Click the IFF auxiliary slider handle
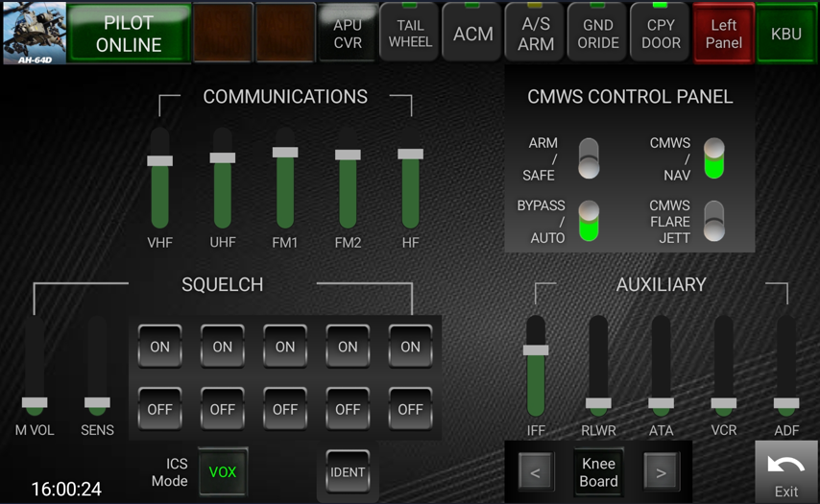 [x=536, y=350]
